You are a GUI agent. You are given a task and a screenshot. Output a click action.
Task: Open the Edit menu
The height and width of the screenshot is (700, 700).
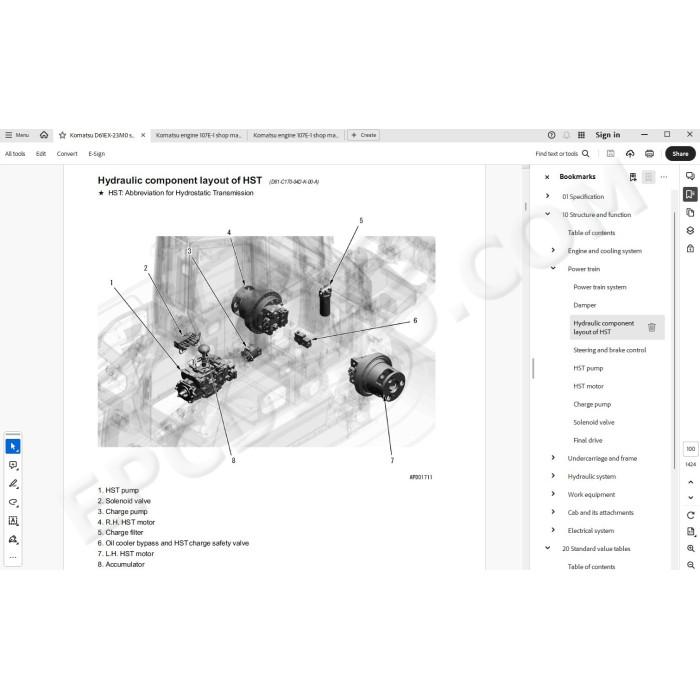coord(41,154)
